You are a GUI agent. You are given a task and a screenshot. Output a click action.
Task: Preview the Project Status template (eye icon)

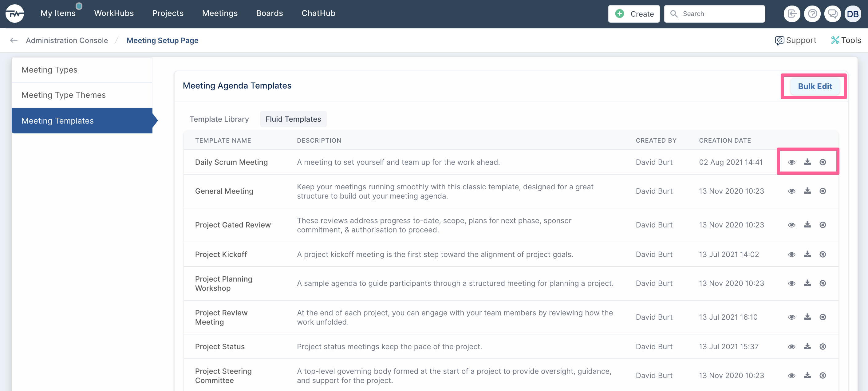coord(791,347)
